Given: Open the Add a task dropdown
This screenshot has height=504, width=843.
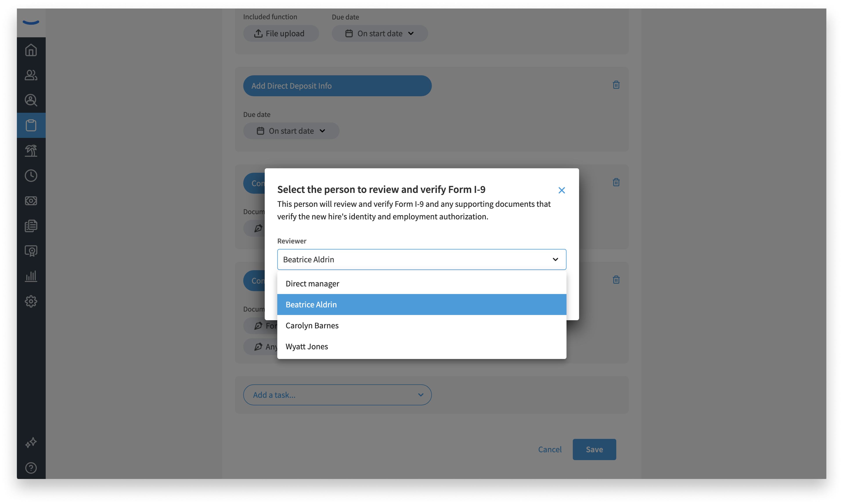Looking at the screenshot, I should point(337,395).
